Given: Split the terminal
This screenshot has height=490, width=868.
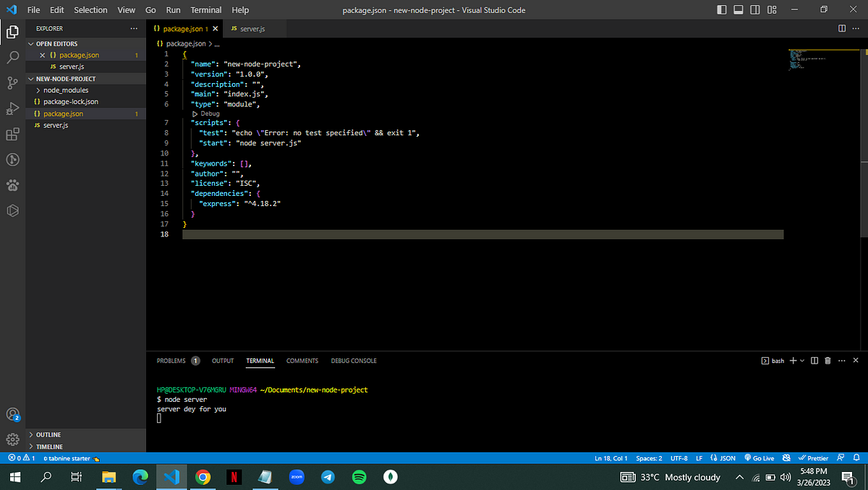Looking at the screenshot, I should pyautogui.click(x=815, y=360).
